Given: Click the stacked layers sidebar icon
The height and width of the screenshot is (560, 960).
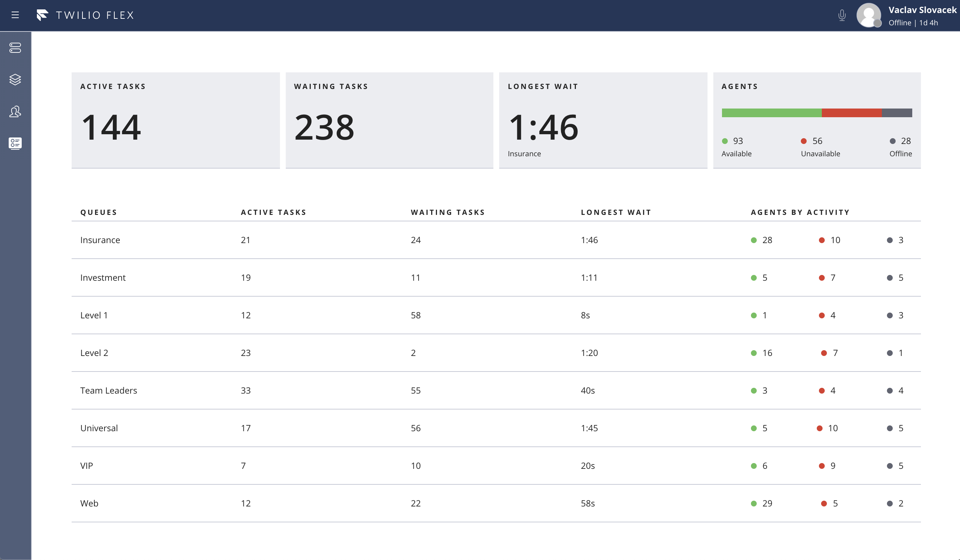Looking at the screenshot, I should point(15,79).
